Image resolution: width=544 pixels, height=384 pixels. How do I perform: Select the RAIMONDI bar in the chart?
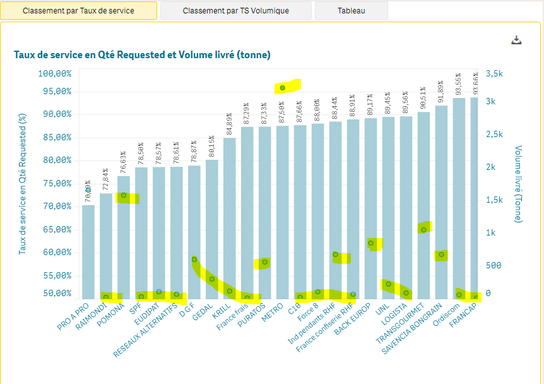(106, 246)
